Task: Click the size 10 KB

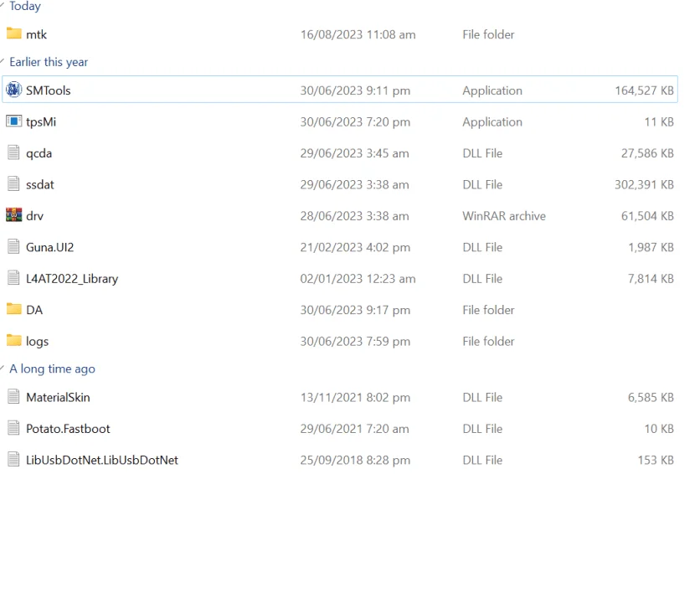Action: 659,429
